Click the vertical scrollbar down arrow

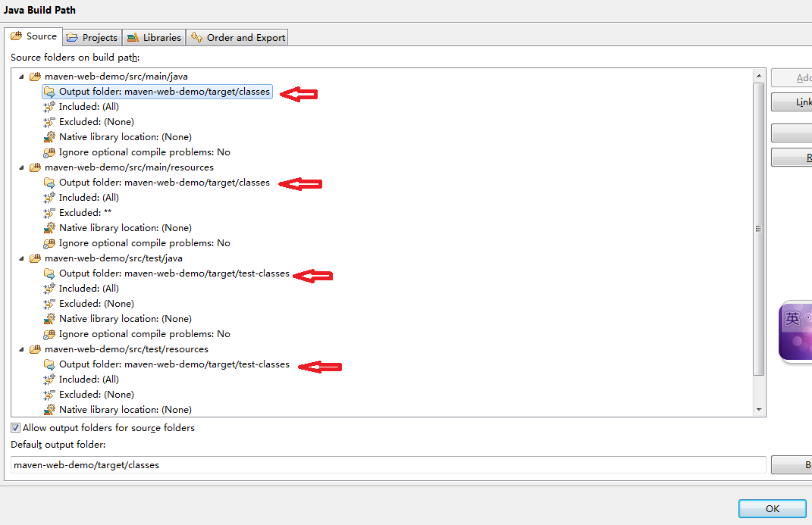click(759, 410)
